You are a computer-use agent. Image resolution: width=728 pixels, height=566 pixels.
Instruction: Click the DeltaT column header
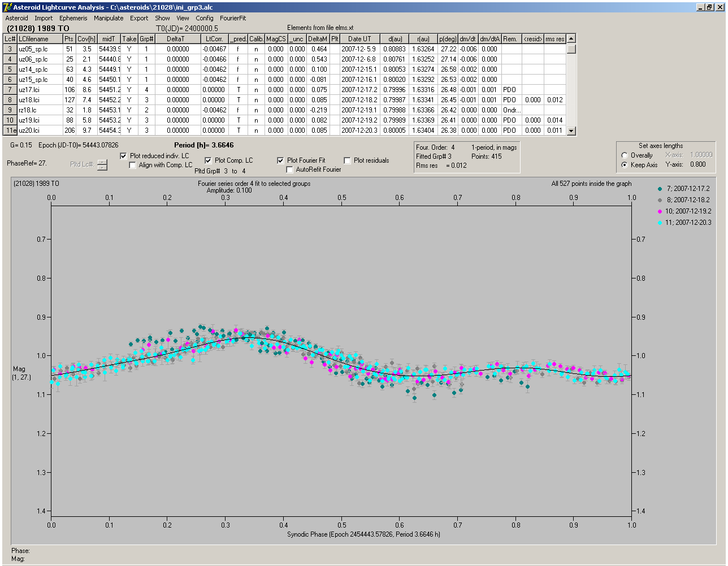tap(177, 39)
